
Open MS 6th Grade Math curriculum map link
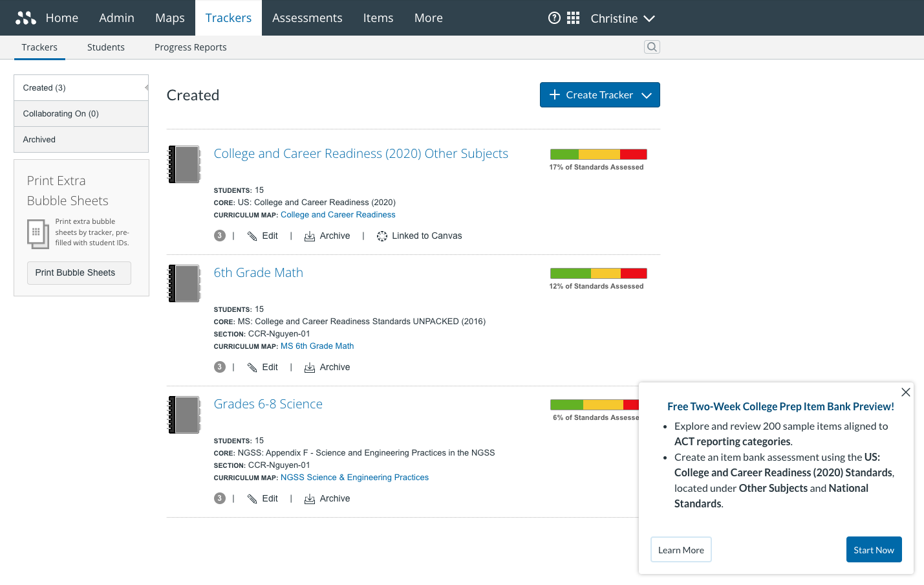(x=317, y=346)
